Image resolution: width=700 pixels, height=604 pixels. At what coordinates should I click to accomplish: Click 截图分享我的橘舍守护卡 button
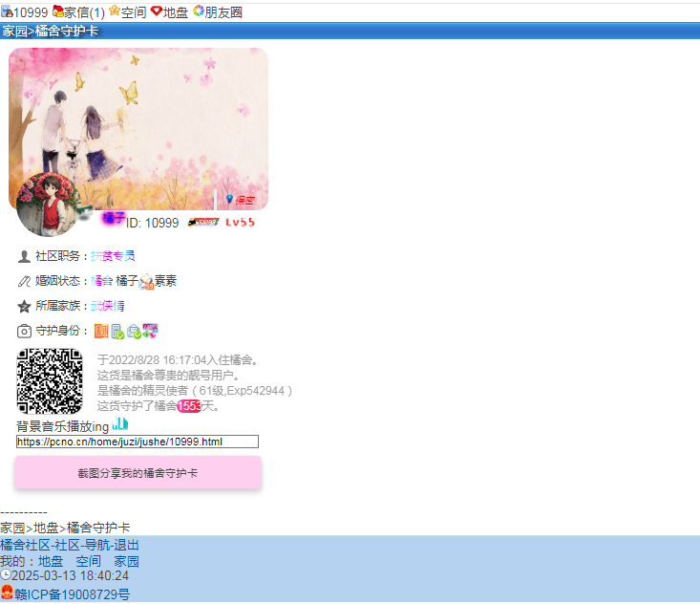138,473
